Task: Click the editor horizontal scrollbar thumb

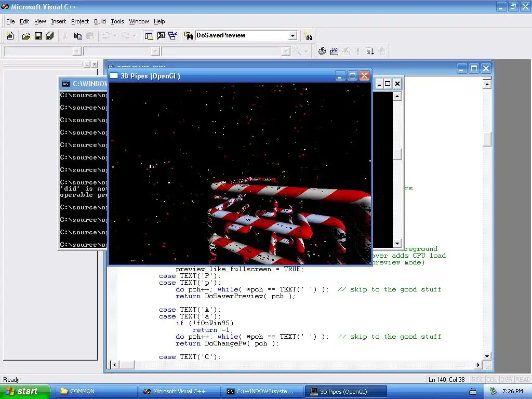Action: [127, 365]
